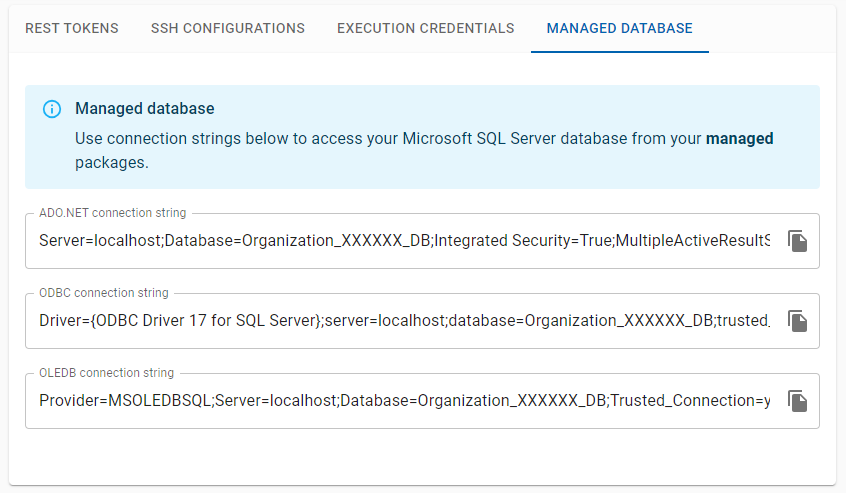Focus the ODBC connection string field
The image size is (846, 493).
(400, 321)
